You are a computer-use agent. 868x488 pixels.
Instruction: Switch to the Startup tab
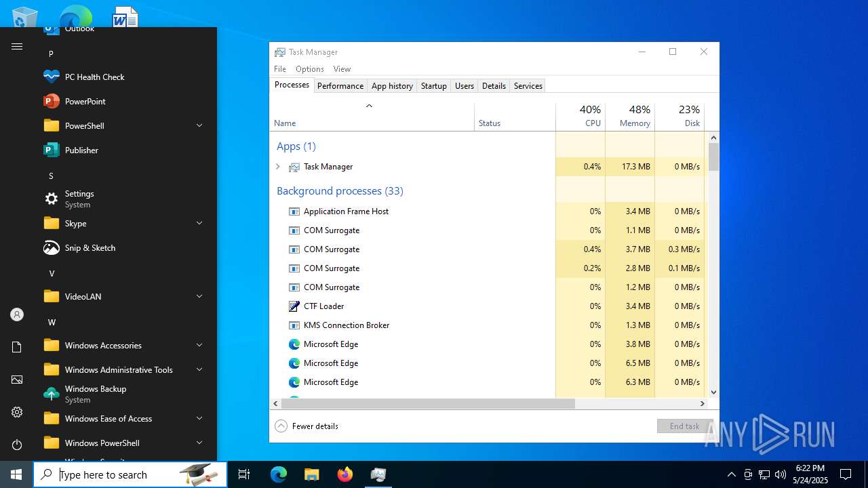coord(434,86)
